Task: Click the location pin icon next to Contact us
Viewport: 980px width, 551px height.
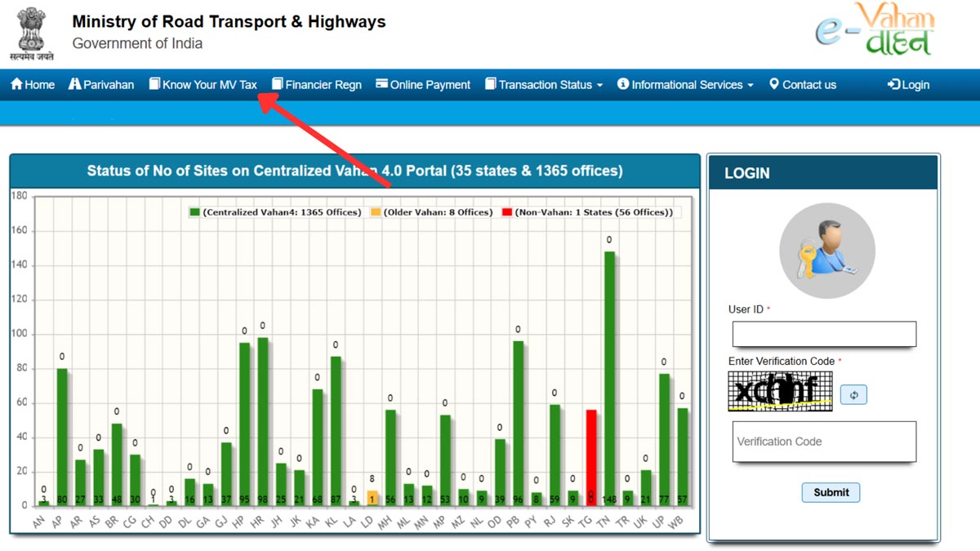Action: tap(773, 84)
